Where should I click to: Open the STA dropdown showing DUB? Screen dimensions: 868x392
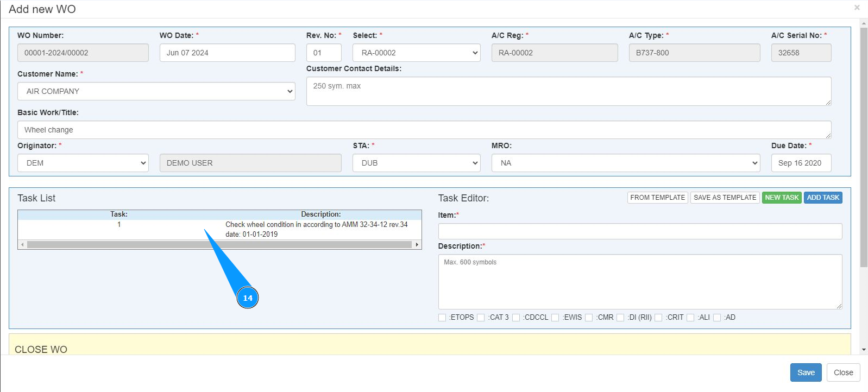tap(416, 163)
